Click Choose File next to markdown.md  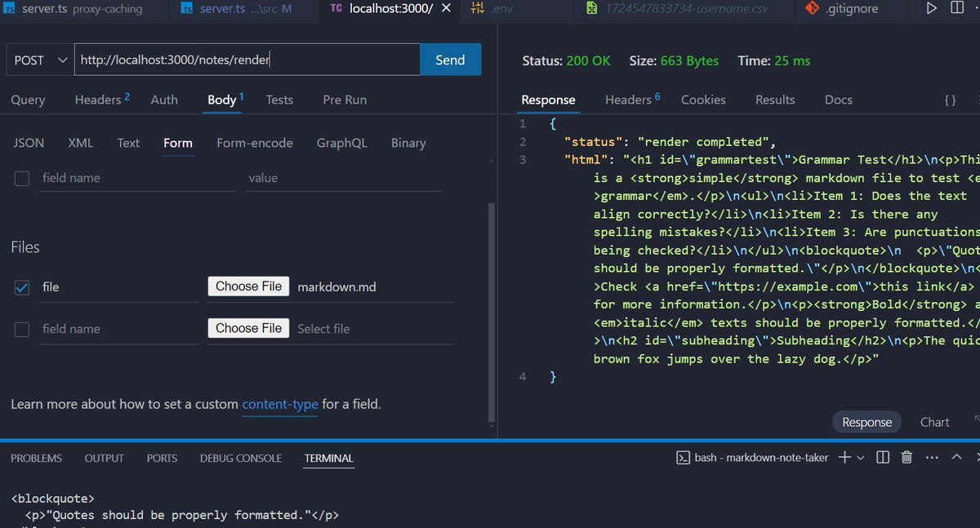point(248,286)
